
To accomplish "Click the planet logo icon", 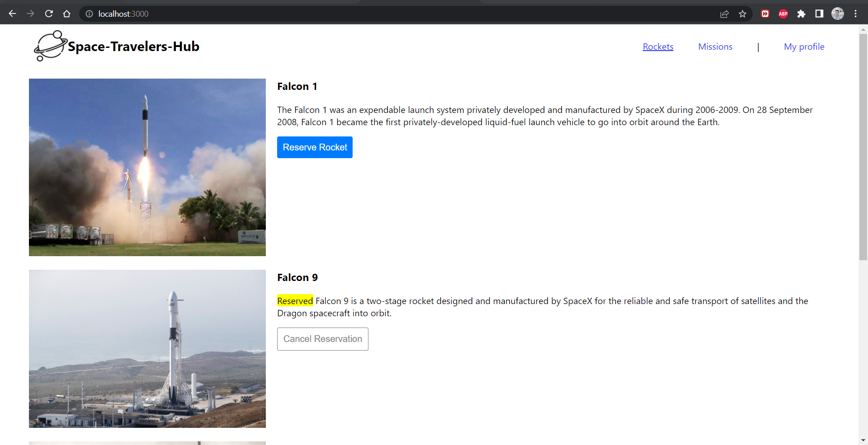I will pos(50,46).
